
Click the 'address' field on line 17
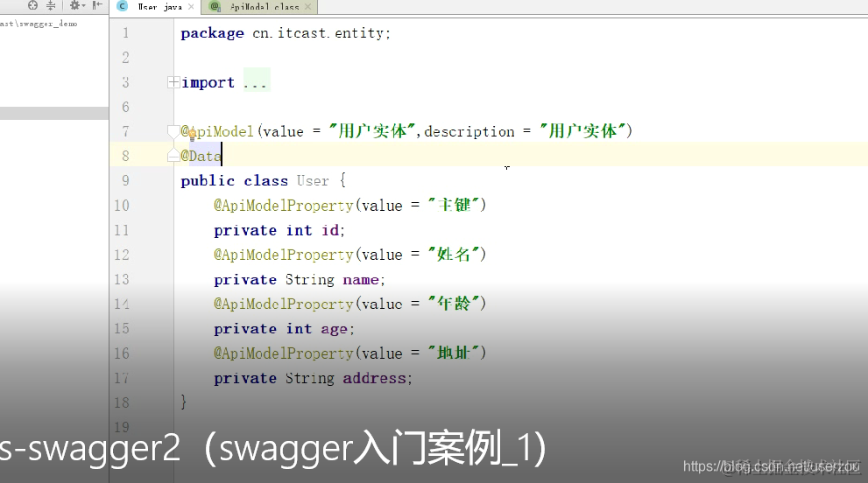(x=374, y=378)
